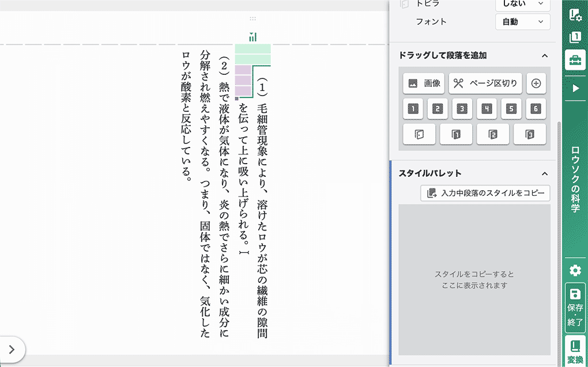This screenshot has height=367, width=588.
Task: Click the green indent marker icon above the paragraph
Action: 253,37
